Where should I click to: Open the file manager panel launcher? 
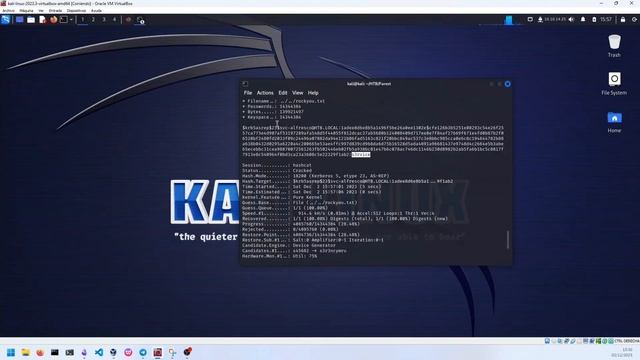point(31,20)
